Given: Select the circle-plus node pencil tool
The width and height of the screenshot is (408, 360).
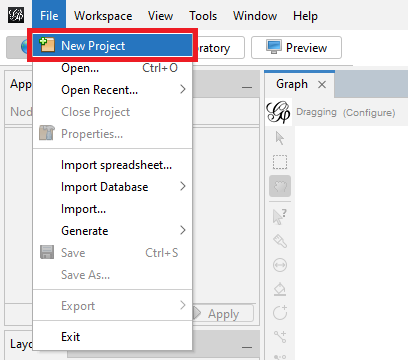Looking at the screenshot, I should tap(280, 313).
